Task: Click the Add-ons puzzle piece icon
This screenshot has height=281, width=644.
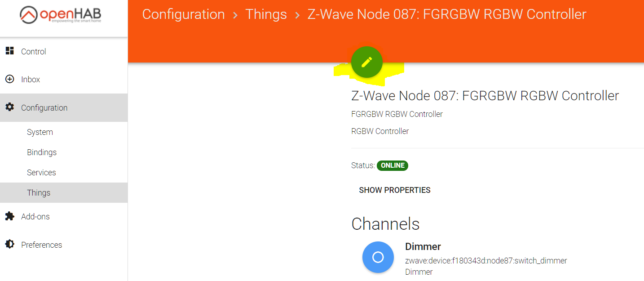Action: point(9,216)
